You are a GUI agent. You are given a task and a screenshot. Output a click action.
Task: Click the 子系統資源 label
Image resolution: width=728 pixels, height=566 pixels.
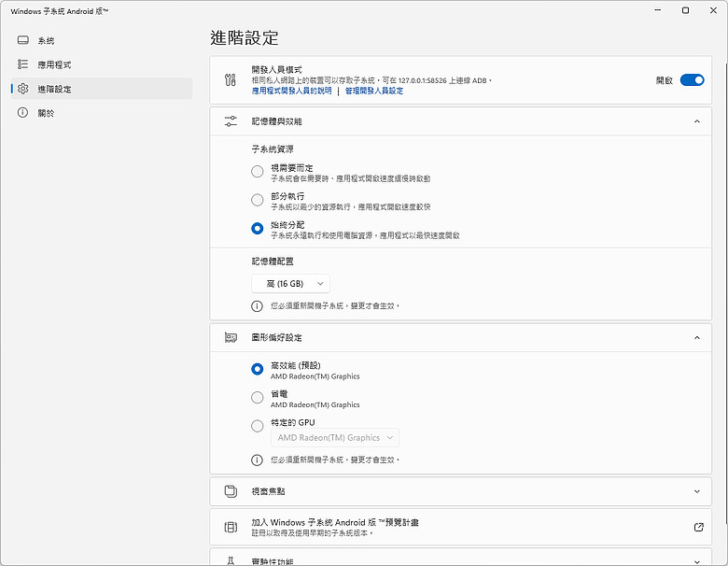(x=273, y=149)
